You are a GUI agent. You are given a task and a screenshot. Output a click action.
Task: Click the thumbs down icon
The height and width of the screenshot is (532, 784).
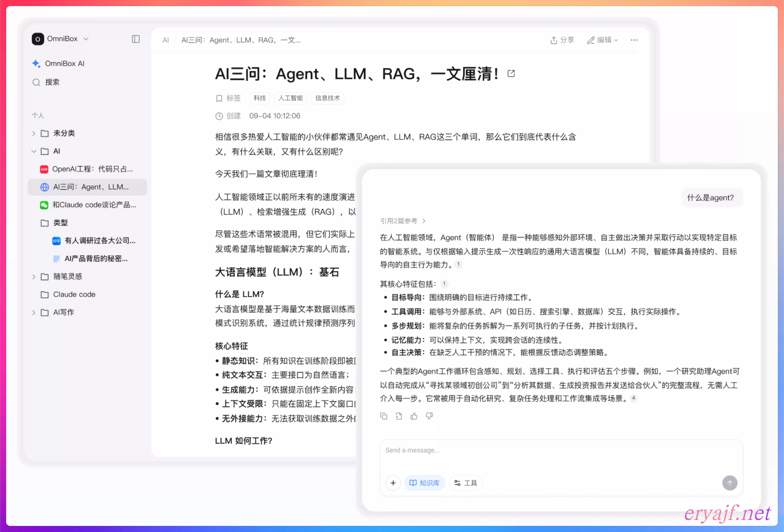click(x=429, y=416)
